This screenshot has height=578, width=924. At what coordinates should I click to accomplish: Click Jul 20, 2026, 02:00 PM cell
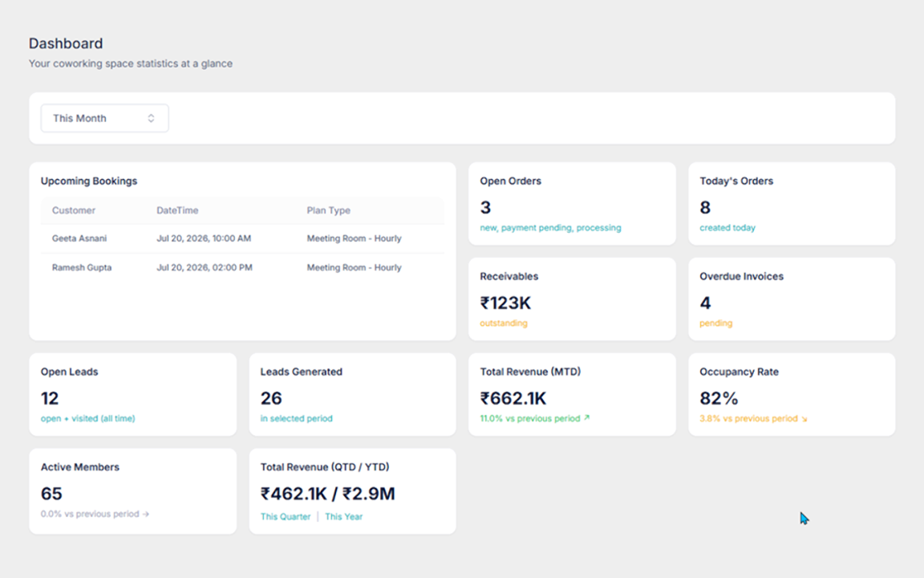coord(205,267)
